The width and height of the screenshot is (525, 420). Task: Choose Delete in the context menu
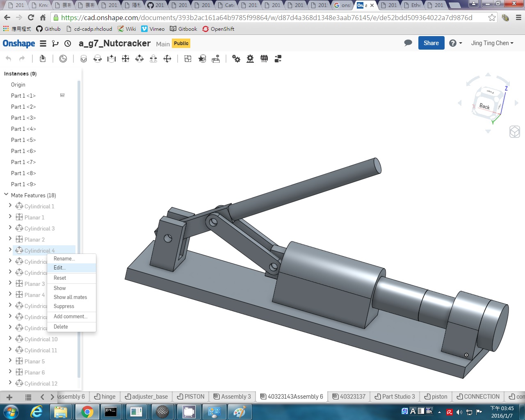click(x=72, y=327)
